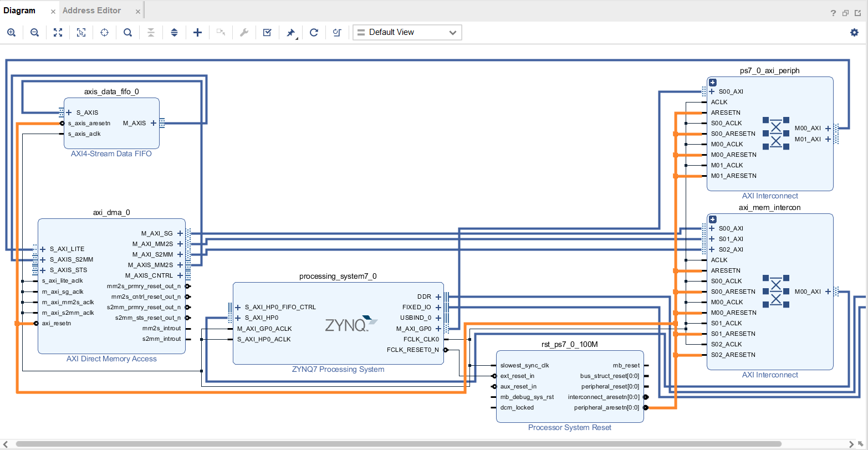Expand the ps7_0_axi_periph block hierarchy
The image size is (868, 450).
pos(712,82)
